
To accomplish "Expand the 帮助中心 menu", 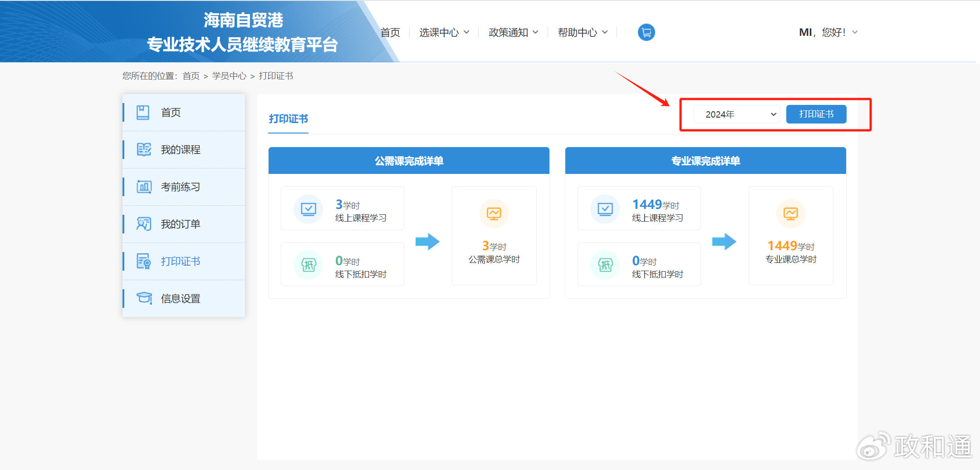I will [x=583, y=32].
